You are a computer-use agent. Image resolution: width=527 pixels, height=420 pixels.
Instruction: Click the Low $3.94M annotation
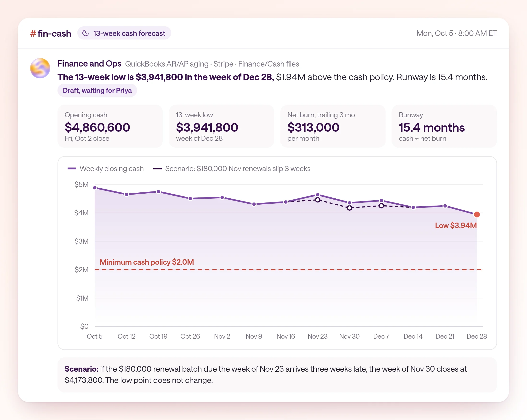coord(456,225)
